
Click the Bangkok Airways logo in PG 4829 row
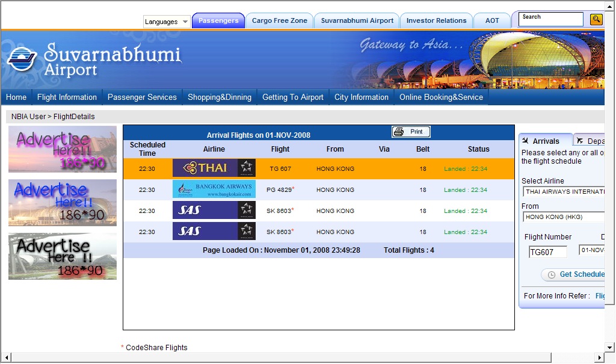coord(214,190)
